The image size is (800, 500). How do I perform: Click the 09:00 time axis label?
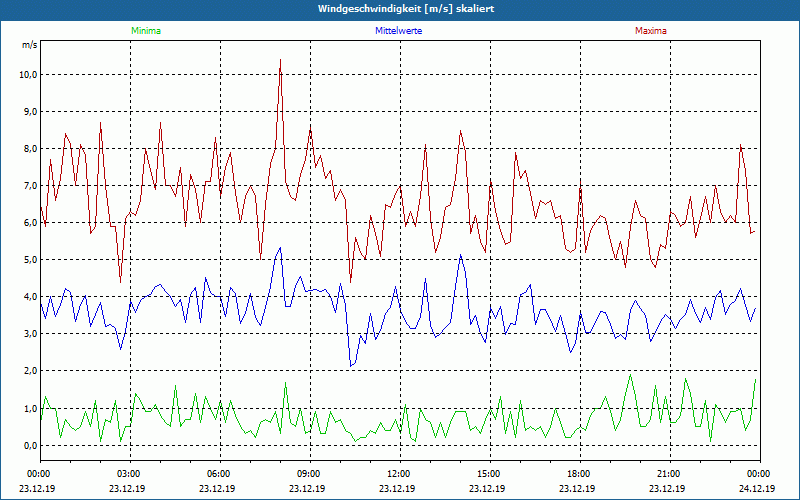310,474
